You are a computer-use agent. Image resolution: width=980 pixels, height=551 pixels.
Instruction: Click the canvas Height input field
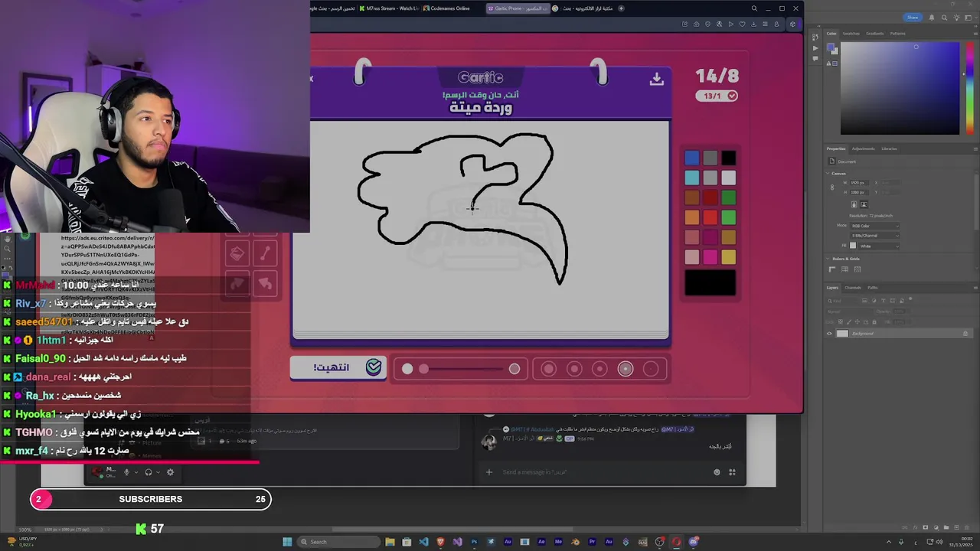[859, 192]
